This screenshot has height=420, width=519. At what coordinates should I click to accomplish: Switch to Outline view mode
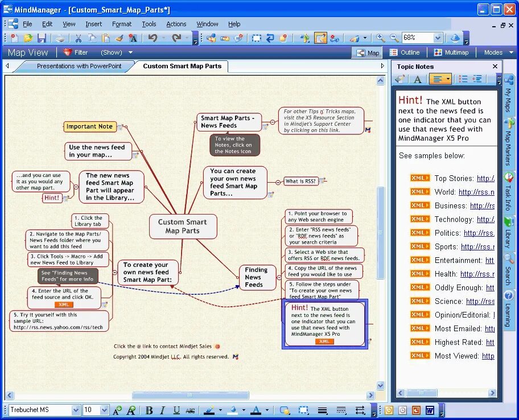(x=405, y=52)
